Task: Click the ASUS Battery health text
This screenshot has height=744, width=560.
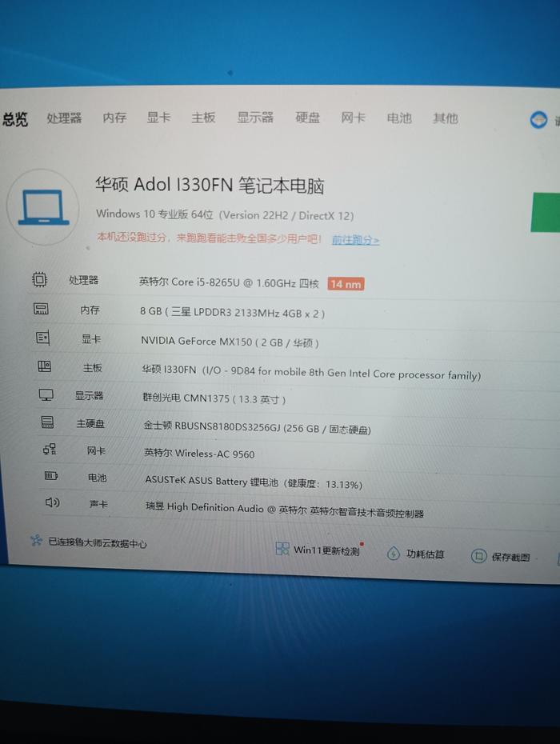Action: click(x=254, y=482)
